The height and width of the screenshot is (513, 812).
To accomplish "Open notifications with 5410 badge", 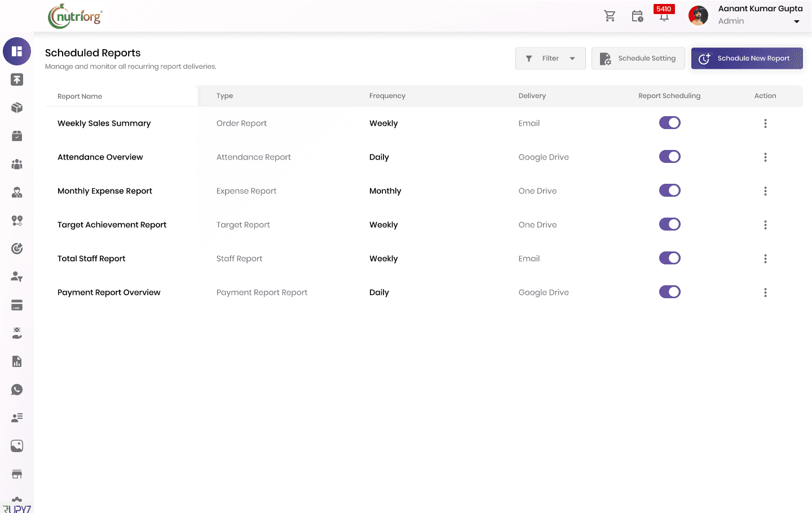I will click(664, 13).
